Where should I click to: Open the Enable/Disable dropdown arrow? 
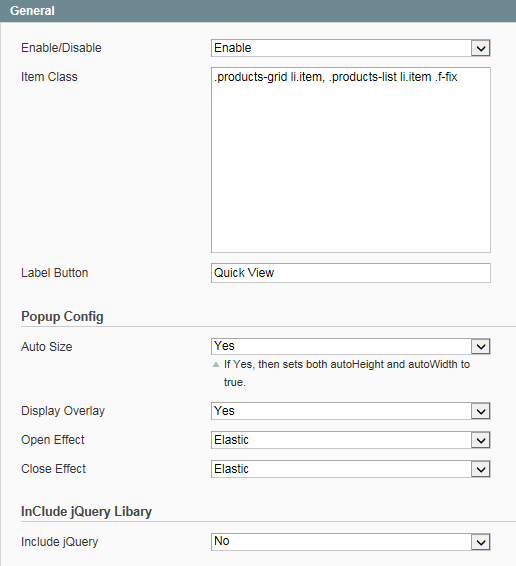481,48
